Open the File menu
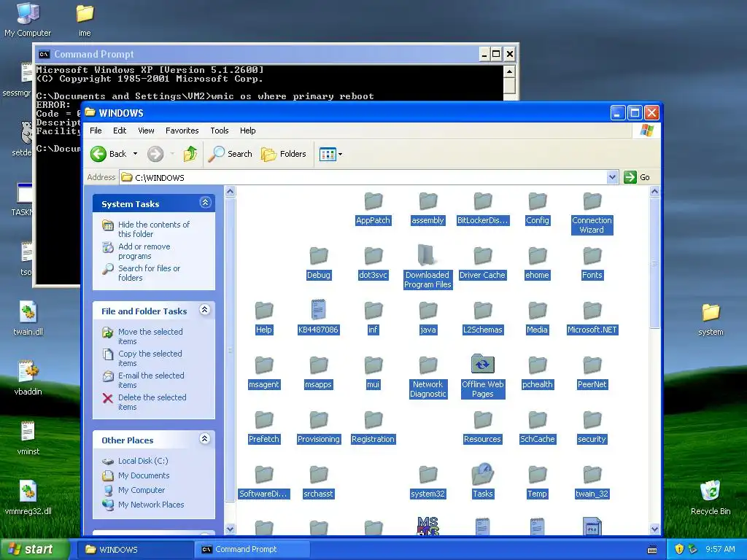The height and width of the screenshot is (560, 747). point(96,131)
